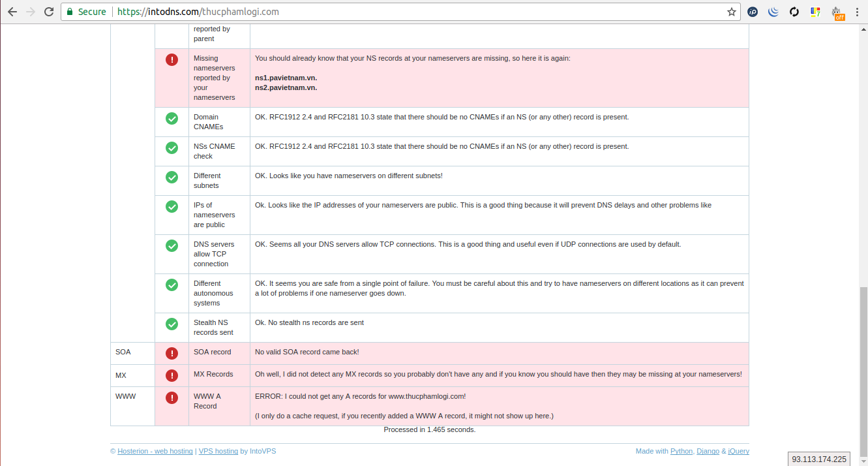The height and width of the screenshot is (466, 868).
Task: Click the red error icon for SOA record
Action: (x=172, y=353)
